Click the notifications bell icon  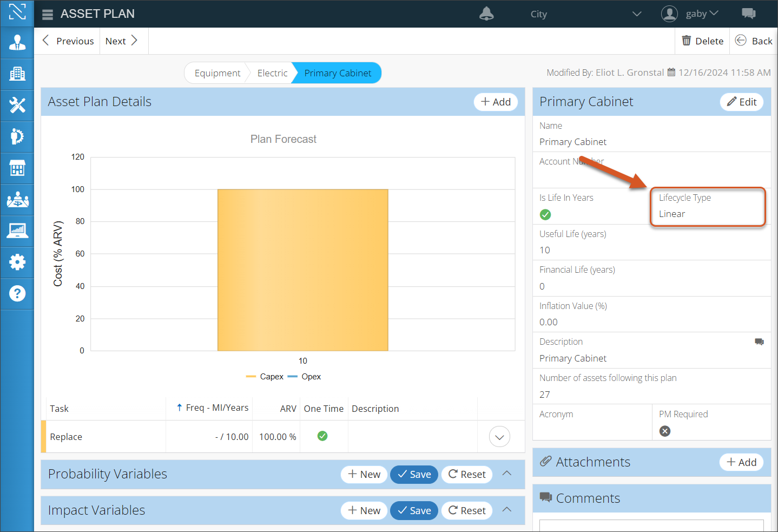click(x=486, y=14)
